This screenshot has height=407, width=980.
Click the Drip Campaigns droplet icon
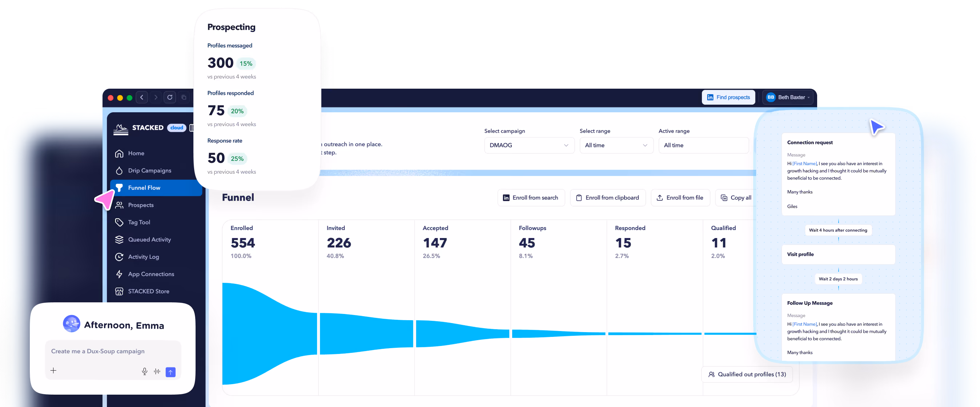click(119, 170)
